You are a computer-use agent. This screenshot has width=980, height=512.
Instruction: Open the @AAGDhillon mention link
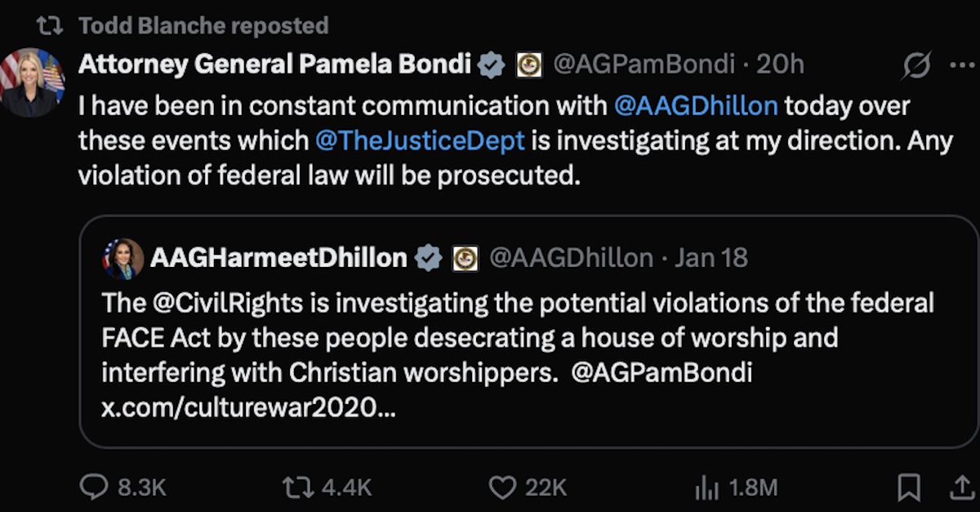point(695,105)
